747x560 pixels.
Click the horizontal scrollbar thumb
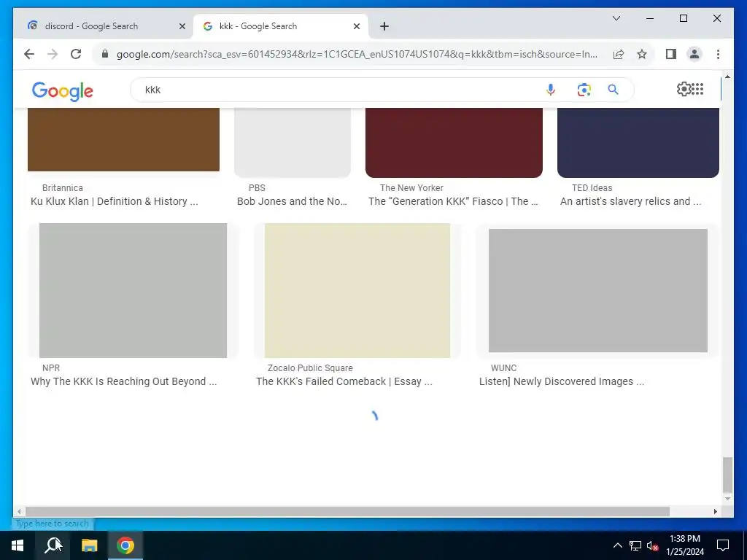[x=348, y=511]
